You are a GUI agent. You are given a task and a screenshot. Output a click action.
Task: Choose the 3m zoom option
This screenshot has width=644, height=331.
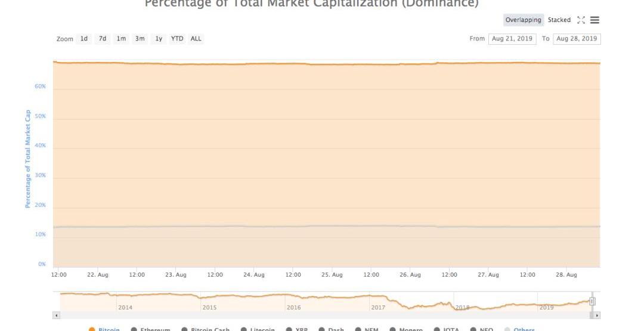coord(140,39)
